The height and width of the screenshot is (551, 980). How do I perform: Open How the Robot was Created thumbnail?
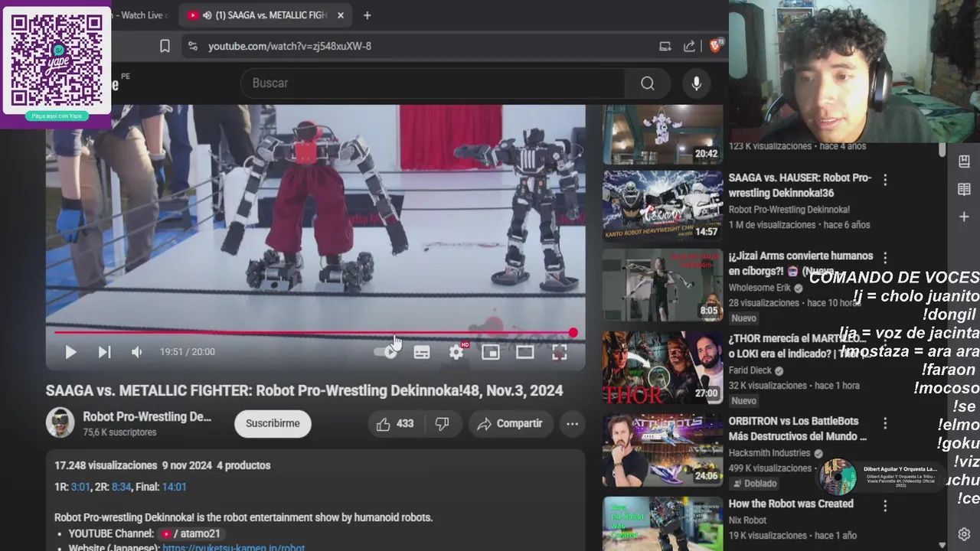click(662, 524)
